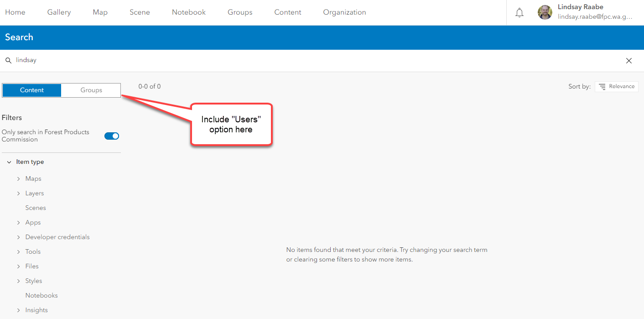This screenshot has width=644, height=319.
Task: Expand the Maps item type
Action: tap(19, 179)
